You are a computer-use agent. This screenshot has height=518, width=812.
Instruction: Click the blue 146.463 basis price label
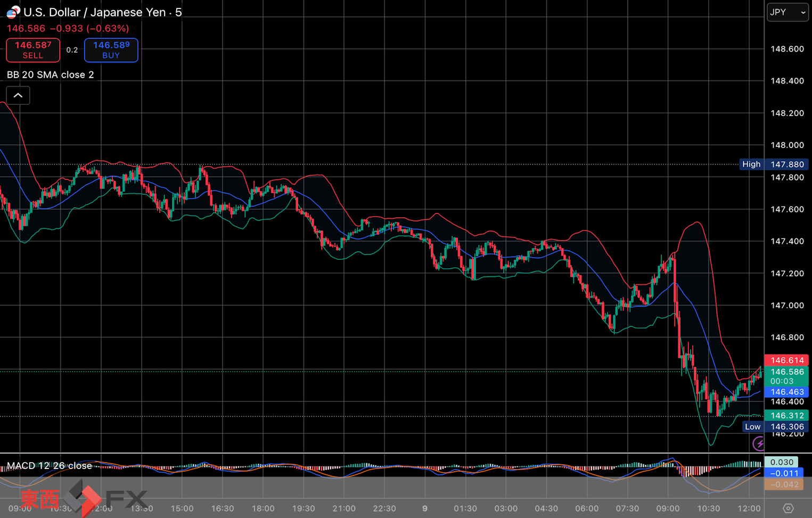coord(786,392)
